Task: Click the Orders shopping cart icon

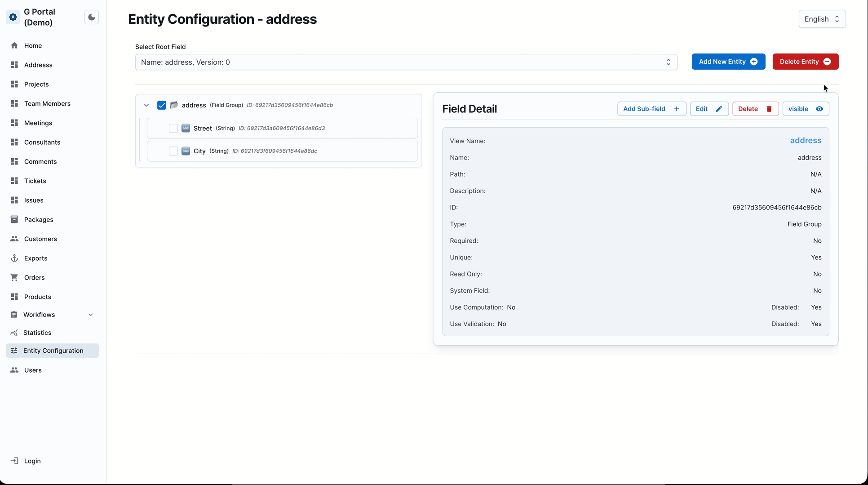Action: [14, 277]
